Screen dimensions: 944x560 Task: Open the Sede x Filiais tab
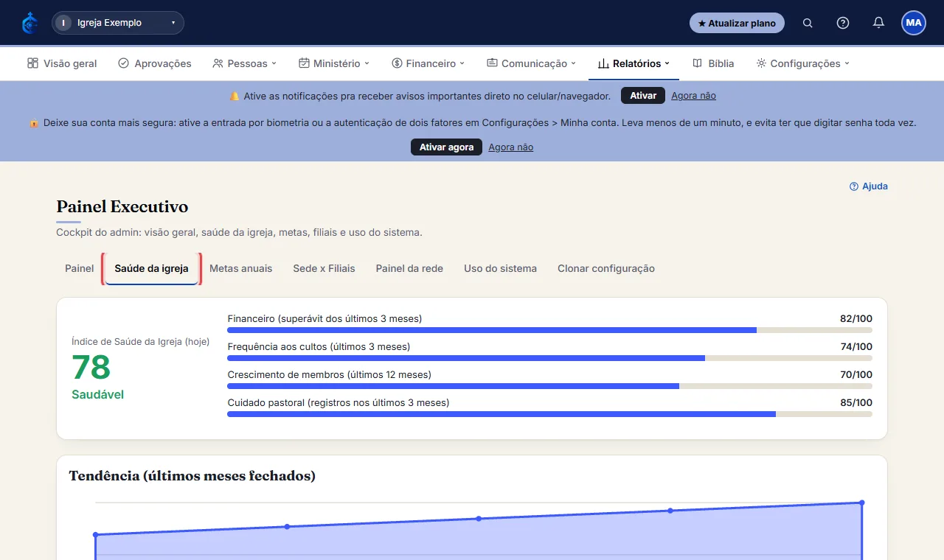(x=324, y=268)
